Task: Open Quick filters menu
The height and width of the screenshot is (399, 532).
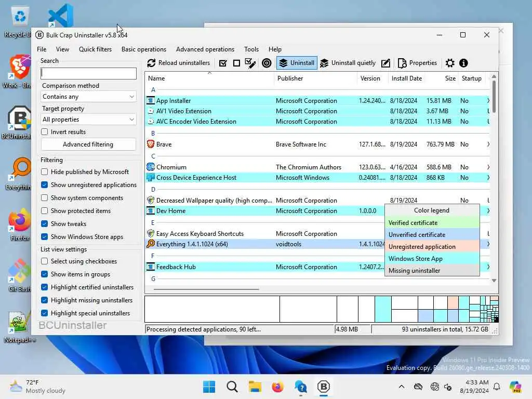Action: (x=96, y=49)
